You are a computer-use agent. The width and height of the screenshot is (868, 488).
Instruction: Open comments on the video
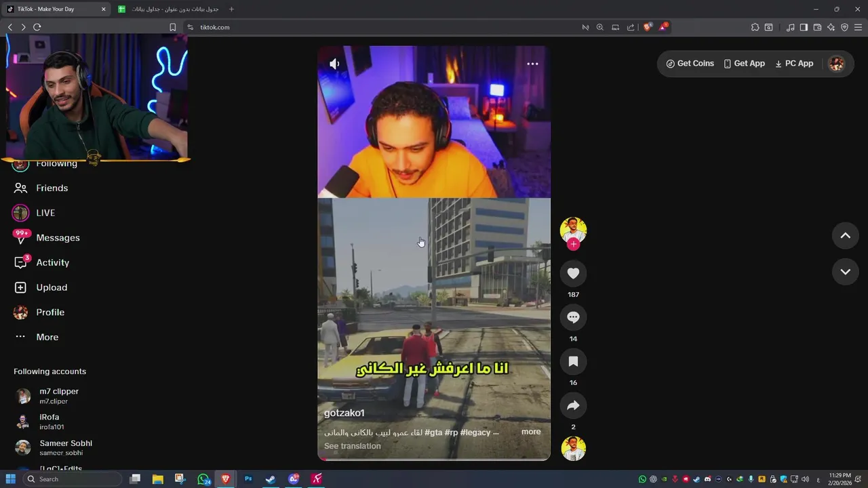573,317
